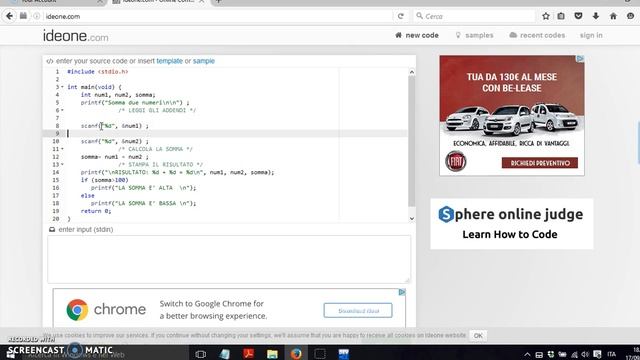Viewport: 640px width, 360px height.
Task: Open Task View on the taskbar
Action: coord(200,353)
